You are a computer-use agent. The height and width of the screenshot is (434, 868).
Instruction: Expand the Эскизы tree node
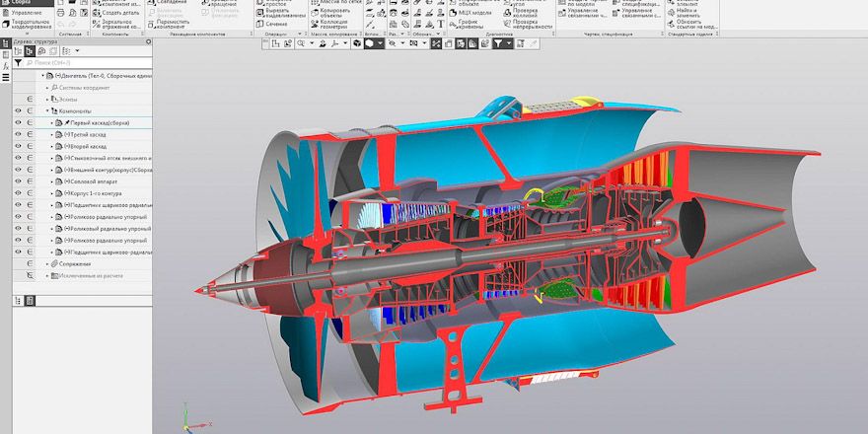[x=49, y=100]
